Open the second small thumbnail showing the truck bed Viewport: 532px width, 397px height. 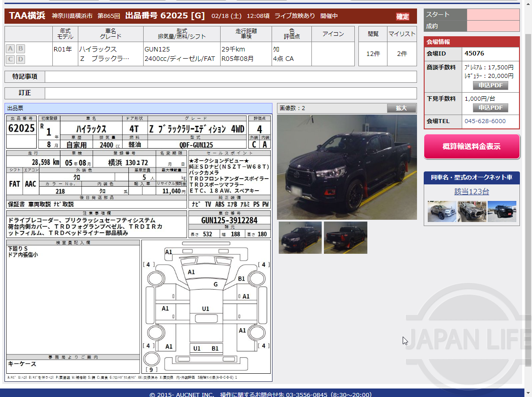click(345, 237)
